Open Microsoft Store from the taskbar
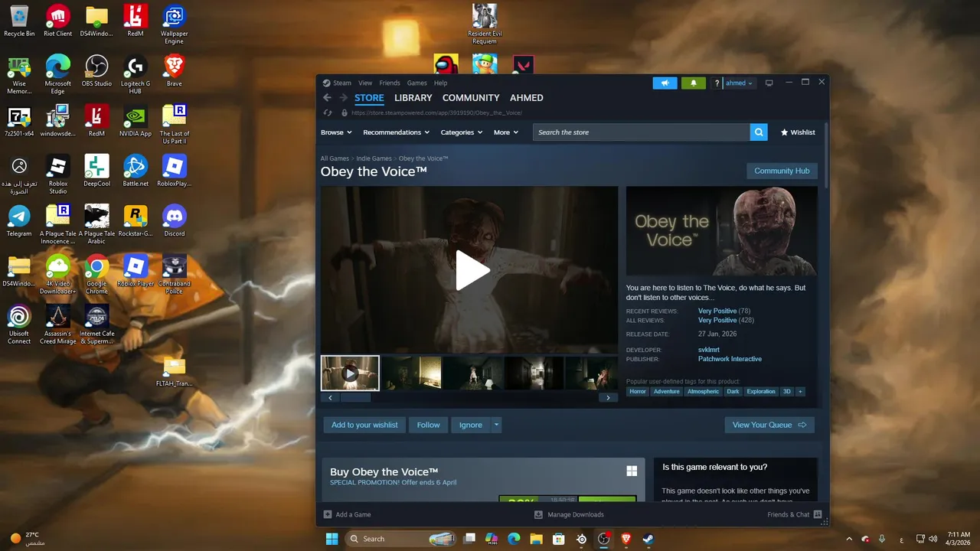The image size is (980, 551). [x=559, y=539]
